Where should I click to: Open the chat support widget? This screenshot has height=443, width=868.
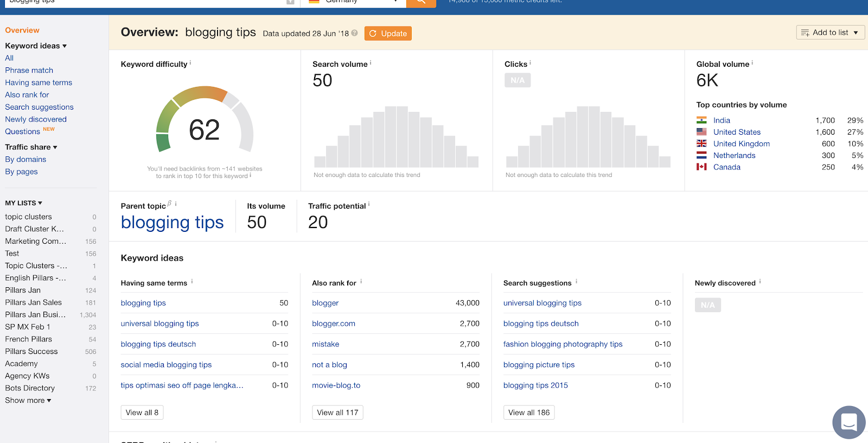click(x=848, y=422)
